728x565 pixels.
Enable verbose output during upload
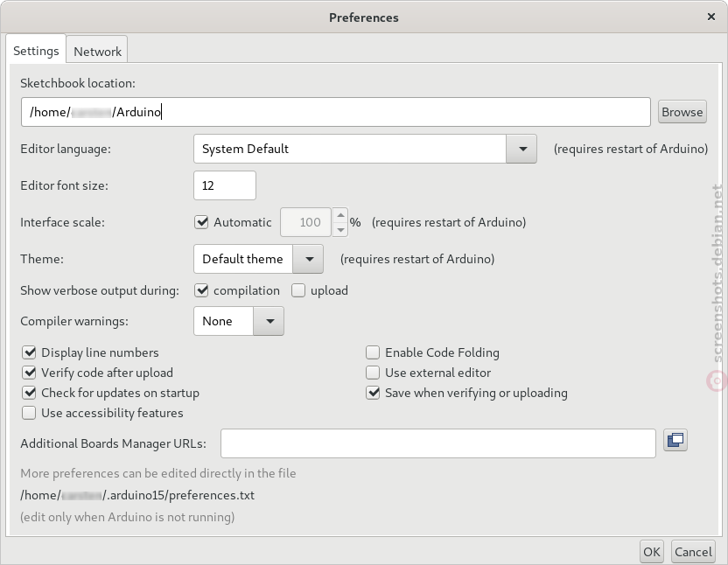(298, 290)
